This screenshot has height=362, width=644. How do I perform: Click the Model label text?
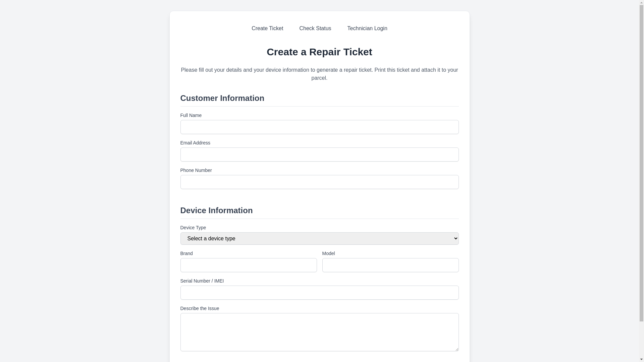(x=328, y=253)
